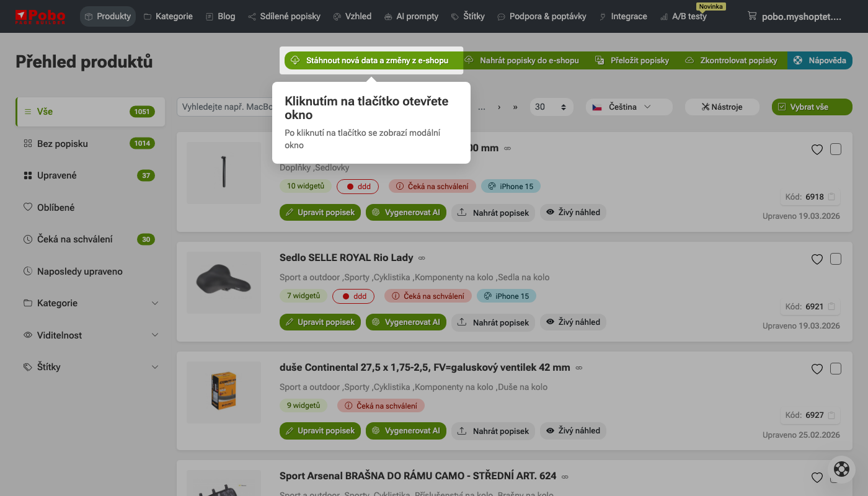The height and width of the screenshot is (496, 868).
Task: Favorite the duše Continental product
Action: 817,369
